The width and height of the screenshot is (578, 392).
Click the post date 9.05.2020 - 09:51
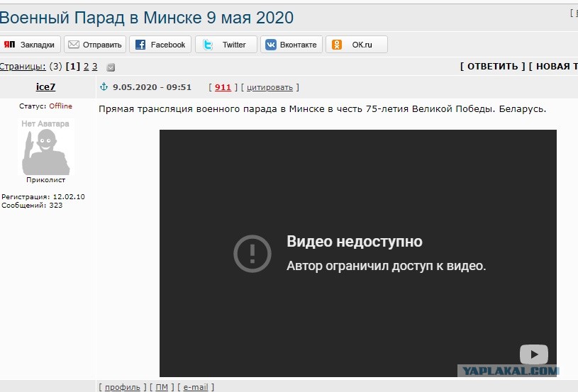[x=152, y=87]
